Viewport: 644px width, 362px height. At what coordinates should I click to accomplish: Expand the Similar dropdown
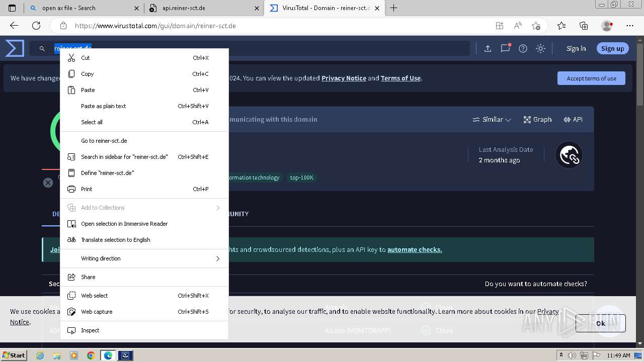492,119
